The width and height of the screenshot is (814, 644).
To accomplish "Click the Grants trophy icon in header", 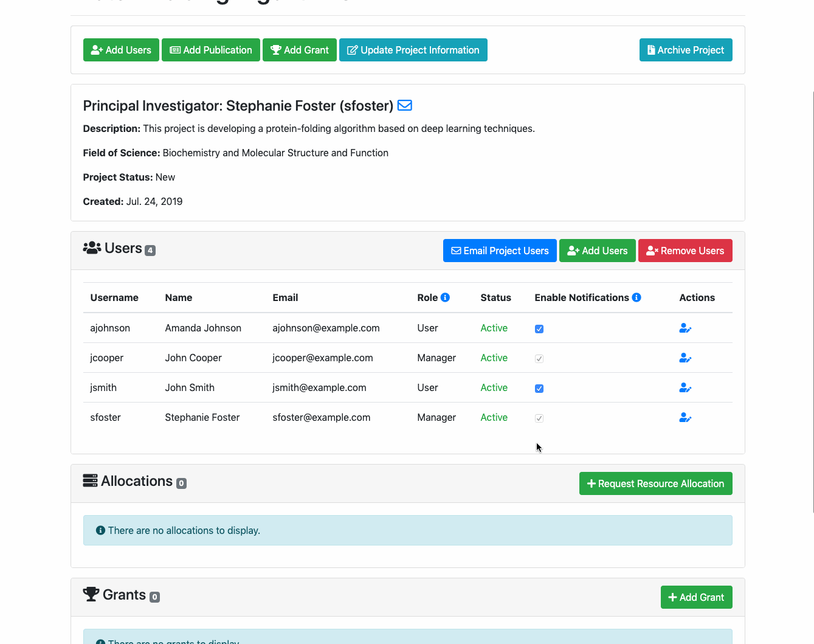I will pos(91,594).
